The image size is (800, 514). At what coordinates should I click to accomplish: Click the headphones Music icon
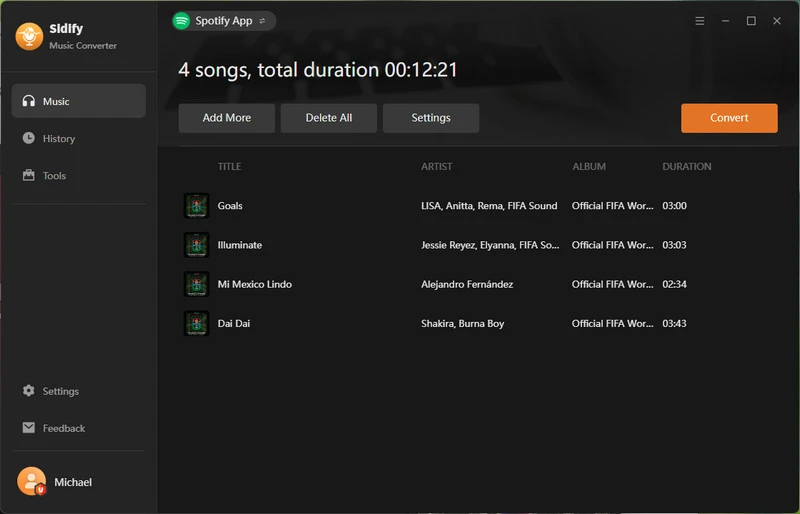point(29,101)
